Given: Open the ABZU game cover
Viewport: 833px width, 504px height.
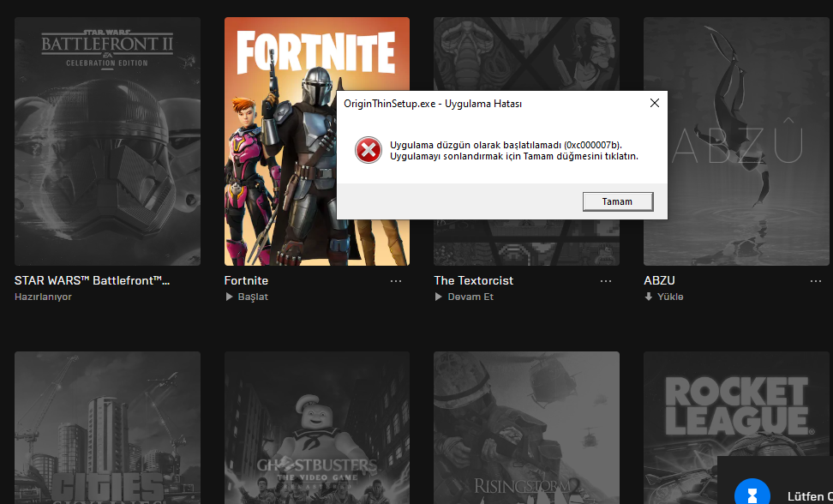Looking at the screenshot, I should [736, 141].
